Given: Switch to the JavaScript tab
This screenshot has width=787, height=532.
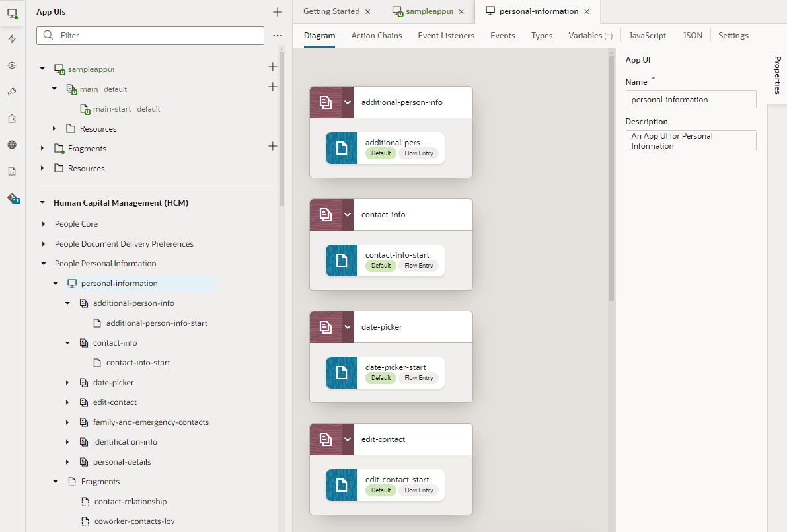Looking at the screenshot, I should 647,36.
